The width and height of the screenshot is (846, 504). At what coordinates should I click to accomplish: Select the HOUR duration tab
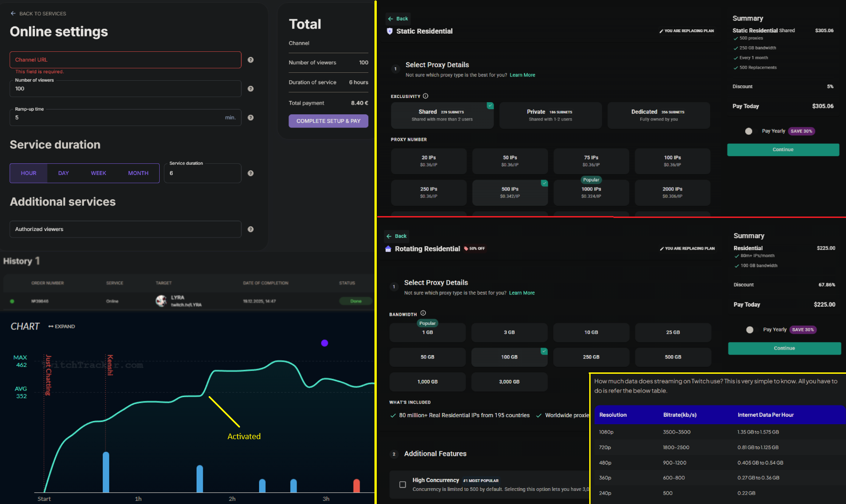pyautogui.click(x=28, y=173)
